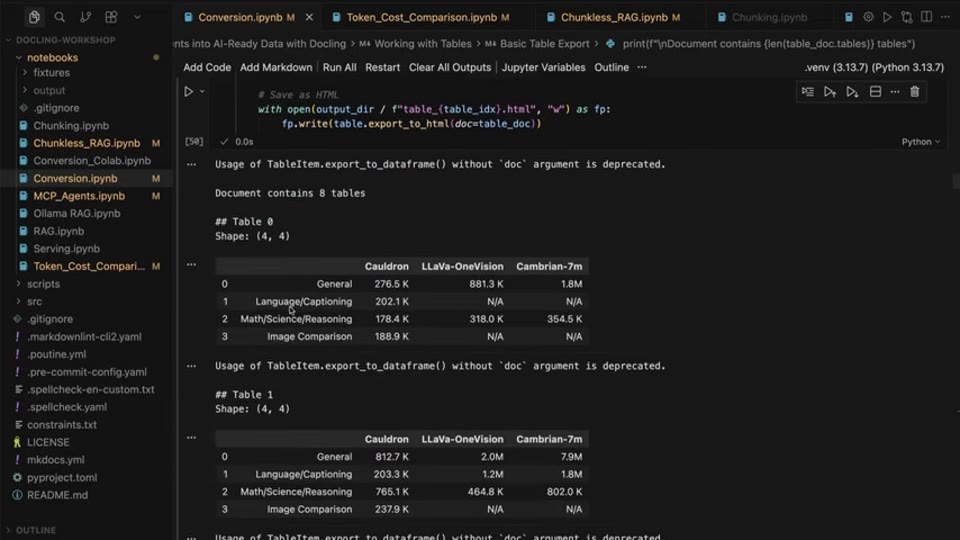Click Clear All Outputs
The width and height of the screenshot is (960, 540).
click(450, 67)
